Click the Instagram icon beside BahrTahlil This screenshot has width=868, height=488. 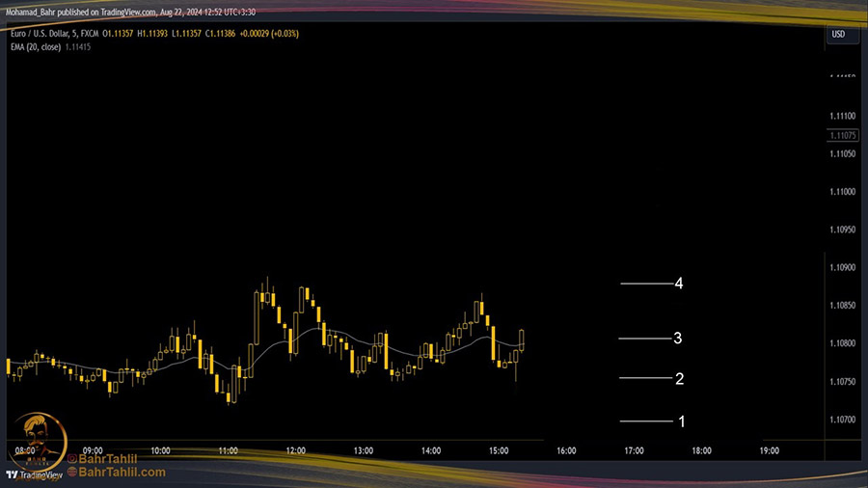[x=72, y=459]
